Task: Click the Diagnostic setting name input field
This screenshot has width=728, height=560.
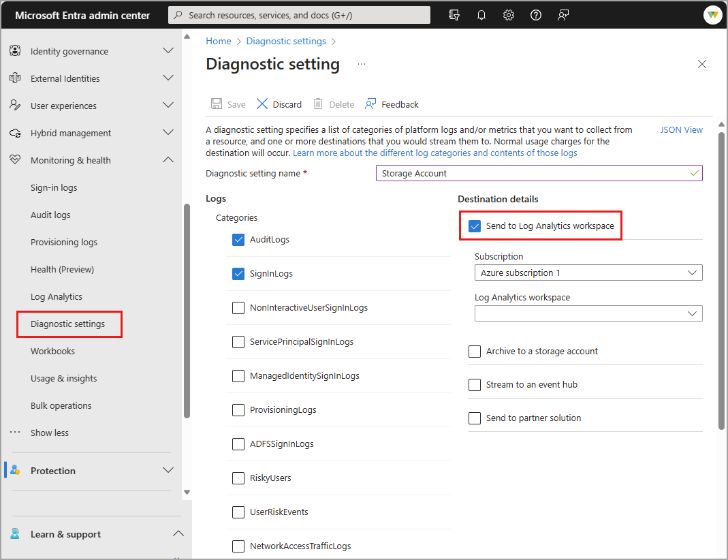Action: pyautogui.click(x=539, y=172)
